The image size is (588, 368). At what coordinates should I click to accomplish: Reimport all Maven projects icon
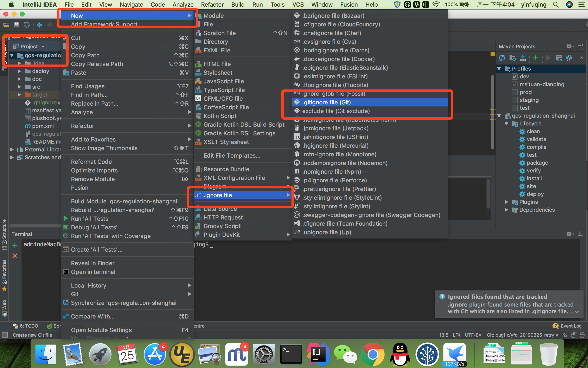[x=502, y=58]
